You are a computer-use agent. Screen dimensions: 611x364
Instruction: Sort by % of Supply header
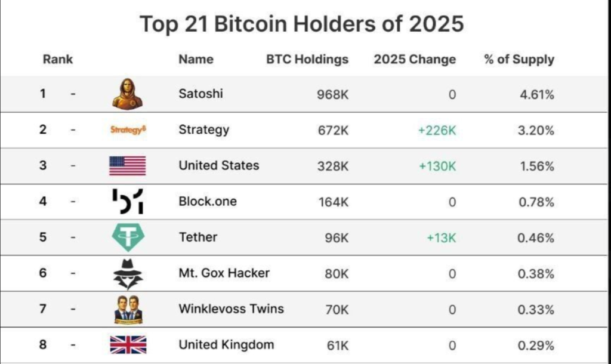click(519, 59)
